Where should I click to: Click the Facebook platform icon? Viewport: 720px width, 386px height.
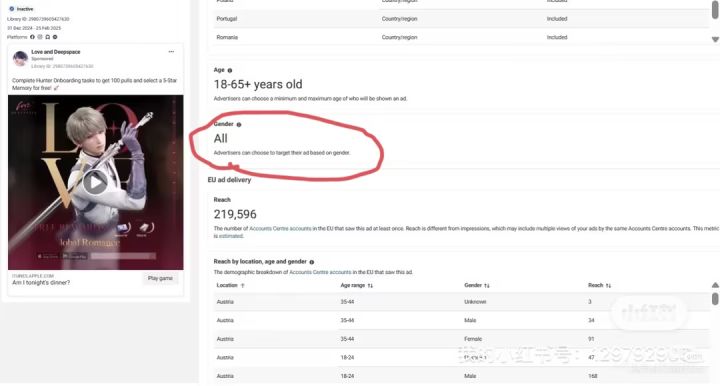[32, 37]
